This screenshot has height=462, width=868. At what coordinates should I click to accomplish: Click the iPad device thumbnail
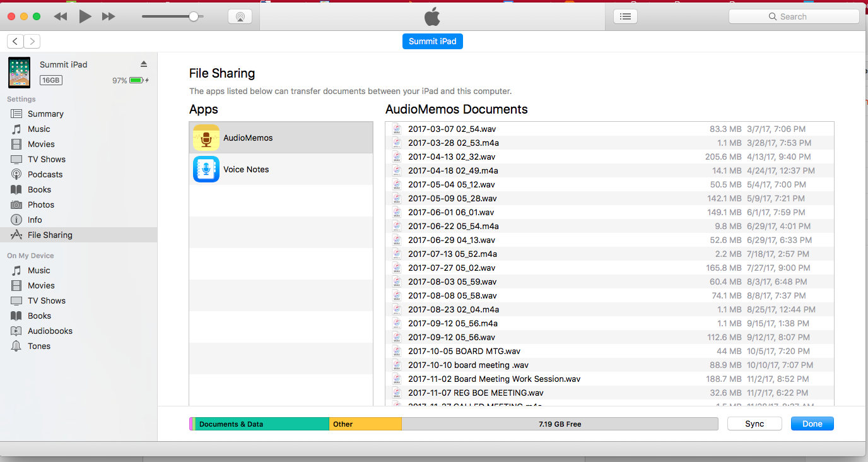point(19,72)
